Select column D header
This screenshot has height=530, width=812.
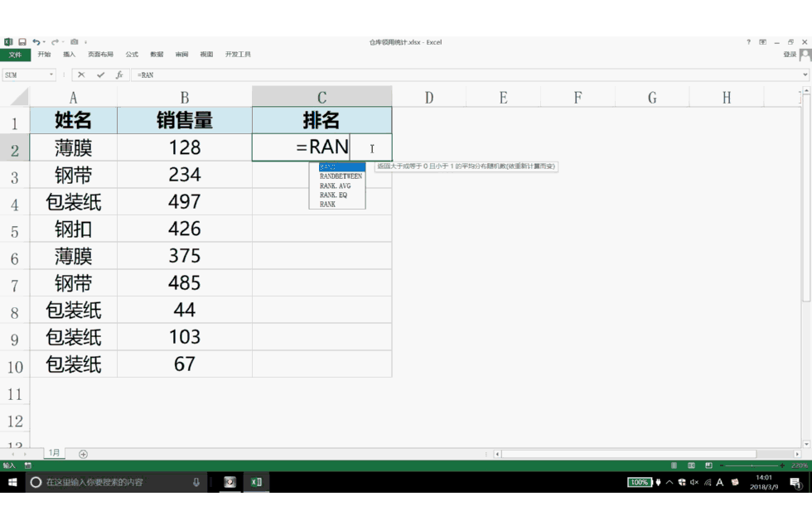tap(429, 98)
